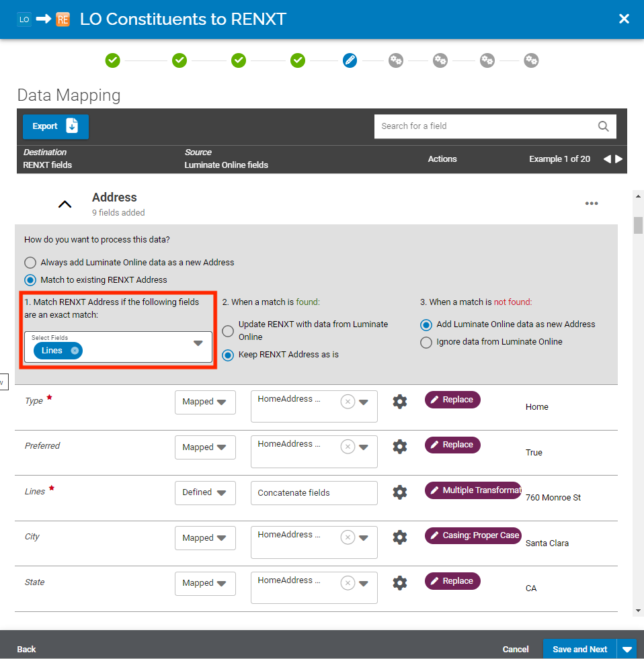View previous example using the left arrow icon

click(x=607, y=159)
